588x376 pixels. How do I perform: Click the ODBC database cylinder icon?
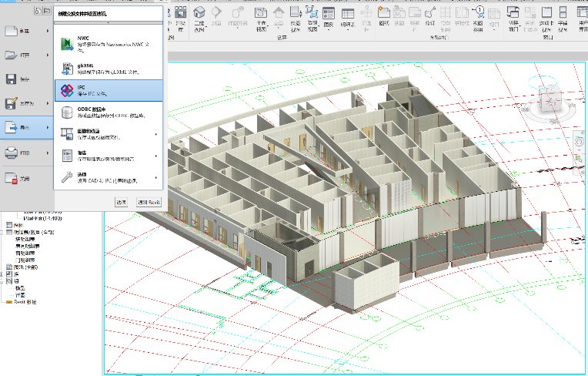point(68,112)
